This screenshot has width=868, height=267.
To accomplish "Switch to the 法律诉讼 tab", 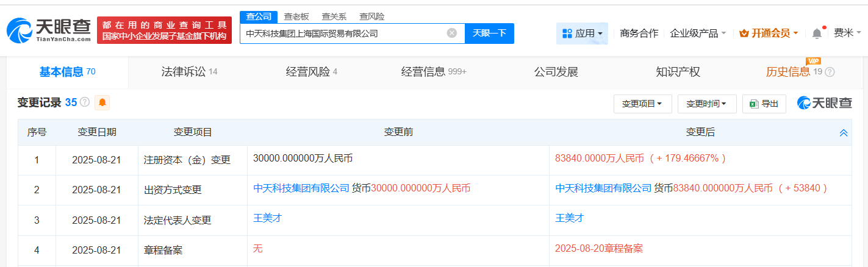I will 189,72.
